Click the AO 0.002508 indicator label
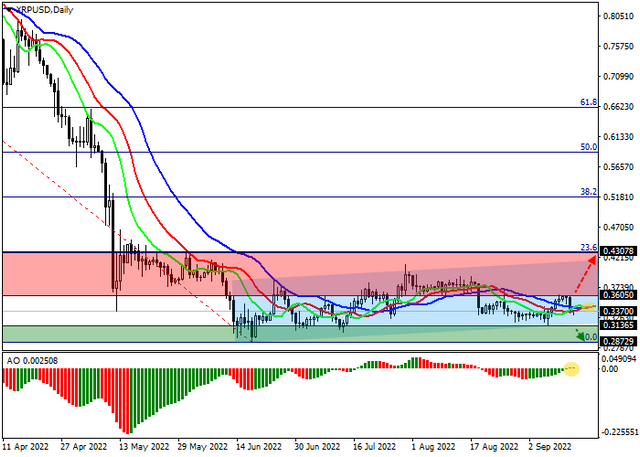The height and width of the screenshot is (457, 640). point(32,361)
